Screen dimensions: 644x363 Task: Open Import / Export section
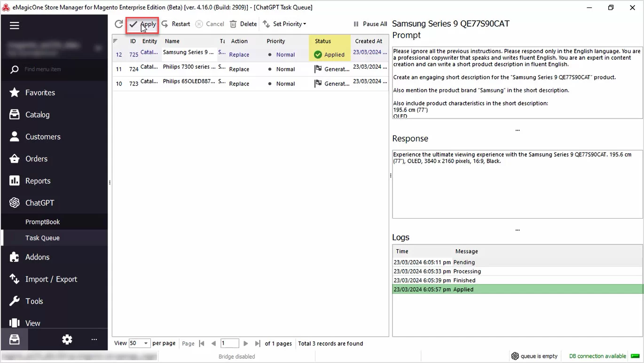[54, 279]
